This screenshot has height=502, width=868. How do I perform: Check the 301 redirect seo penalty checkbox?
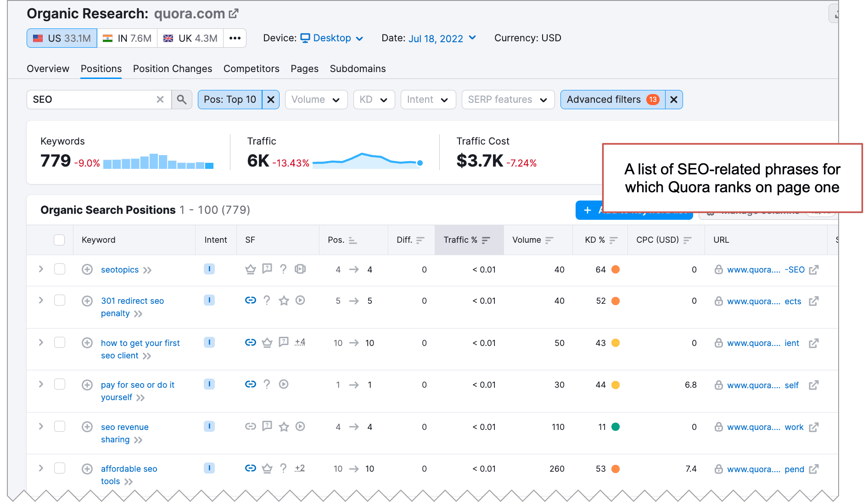(60, 301)
